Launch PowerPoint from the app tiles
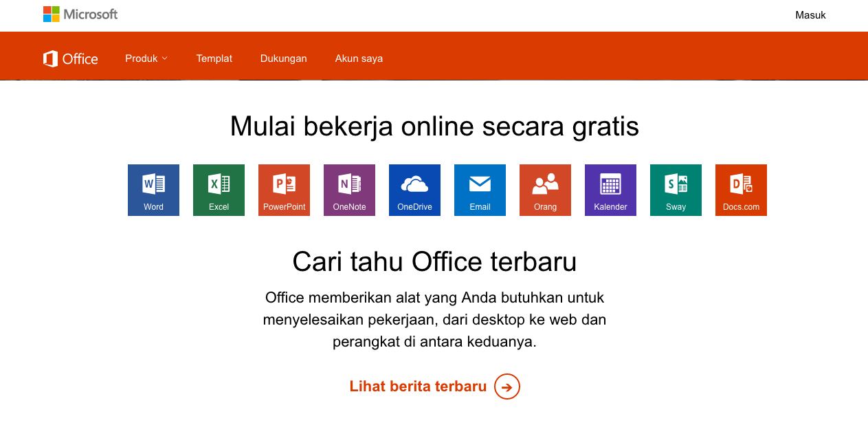The height and width of the screenshot is (425, 868). click(284, 190)
